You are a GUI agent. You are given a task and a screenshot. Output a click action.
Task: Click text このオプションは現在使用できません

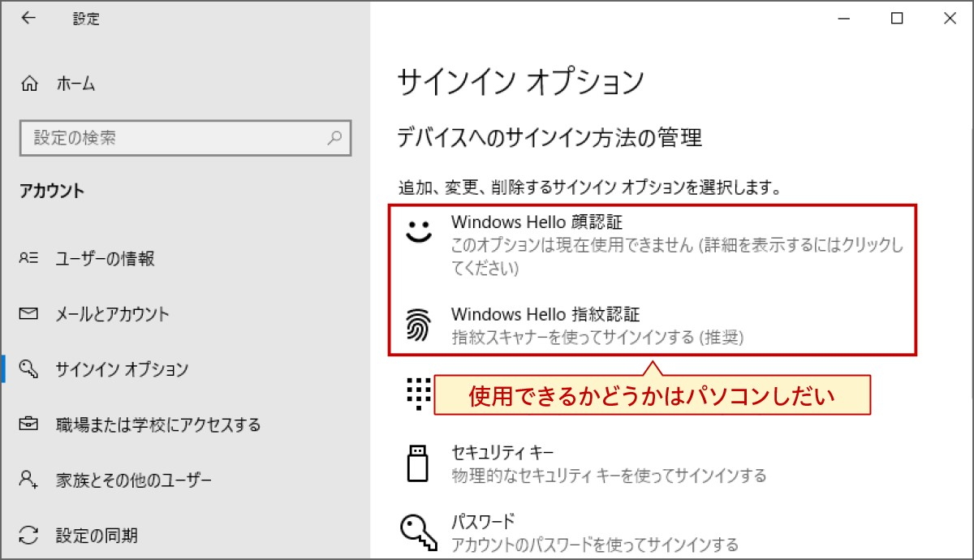571,245
